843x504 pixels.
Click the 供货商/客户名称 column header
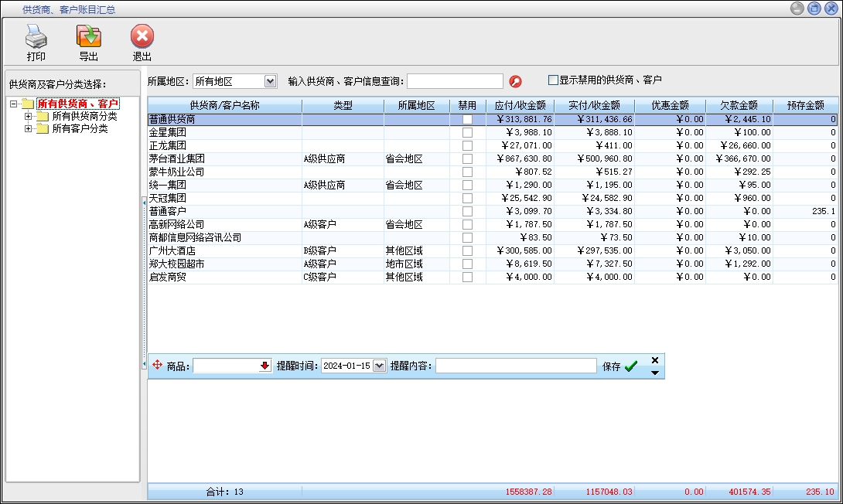[x=224, y=106]
